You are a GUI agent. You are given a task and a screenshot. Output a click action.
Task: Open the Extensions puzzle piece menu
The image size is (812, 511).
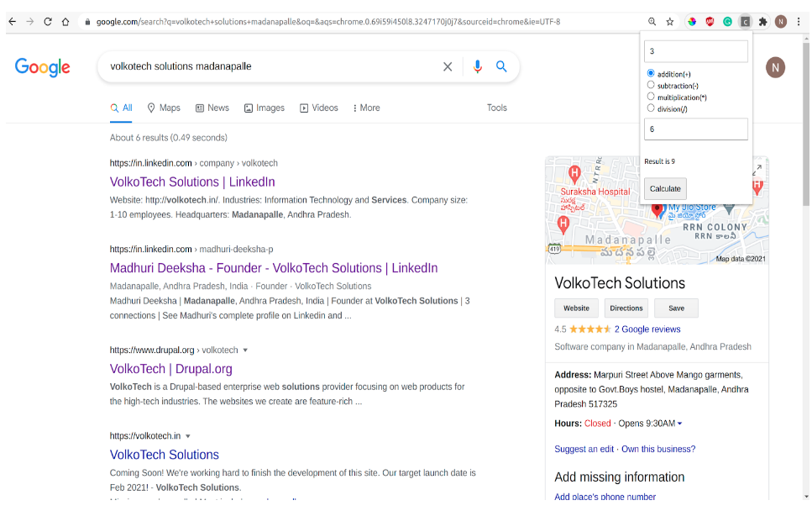point(762,21)
